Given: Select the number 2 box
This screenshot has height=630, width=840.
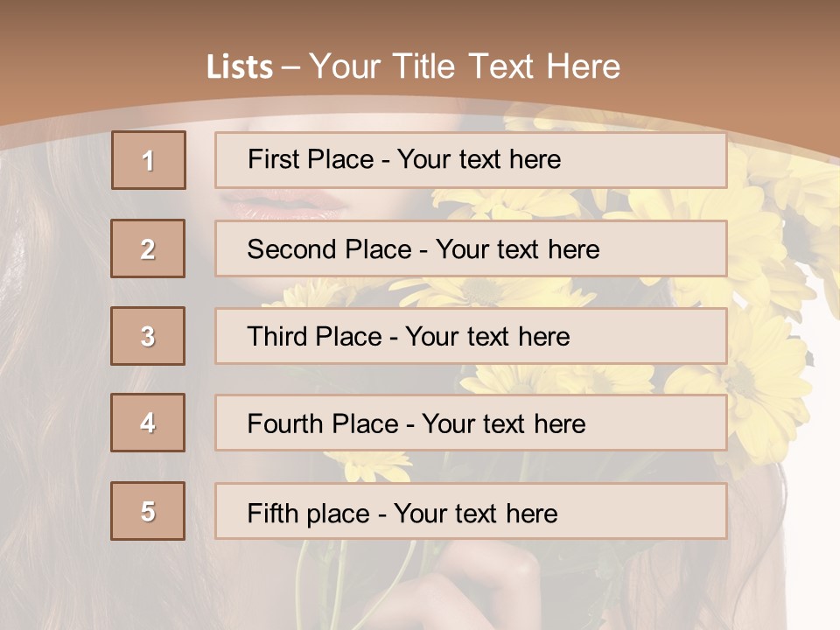Looking at the screenshot, I should (148, 248).
